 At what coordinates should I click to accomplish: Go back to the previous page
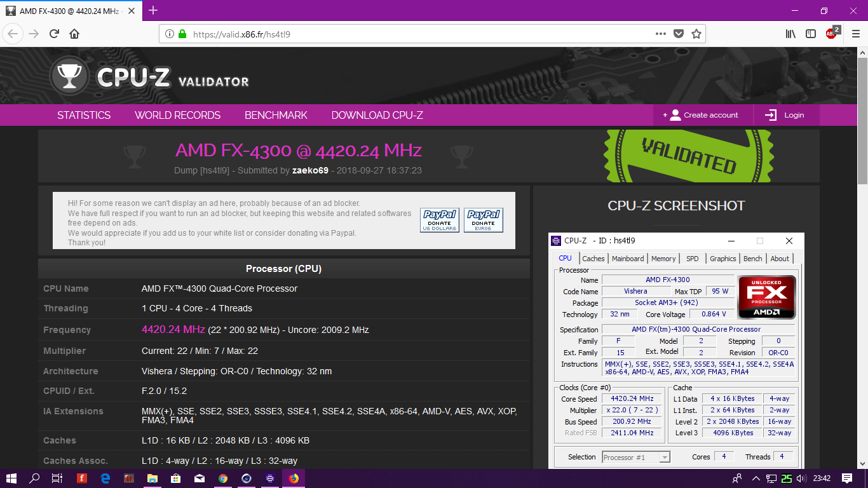(x=13, y=34)
